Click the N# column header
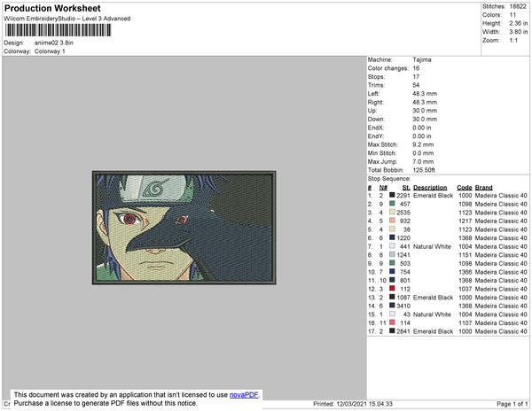This screenshot has height=411, width=532. point(383,188)
